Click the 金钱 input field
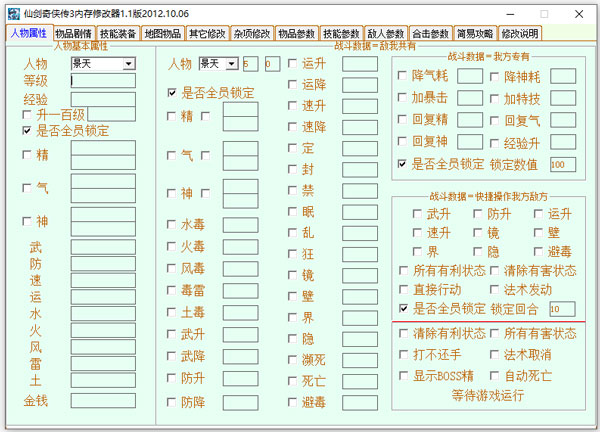This screenshot has height=432, width=600. point(102,400)
